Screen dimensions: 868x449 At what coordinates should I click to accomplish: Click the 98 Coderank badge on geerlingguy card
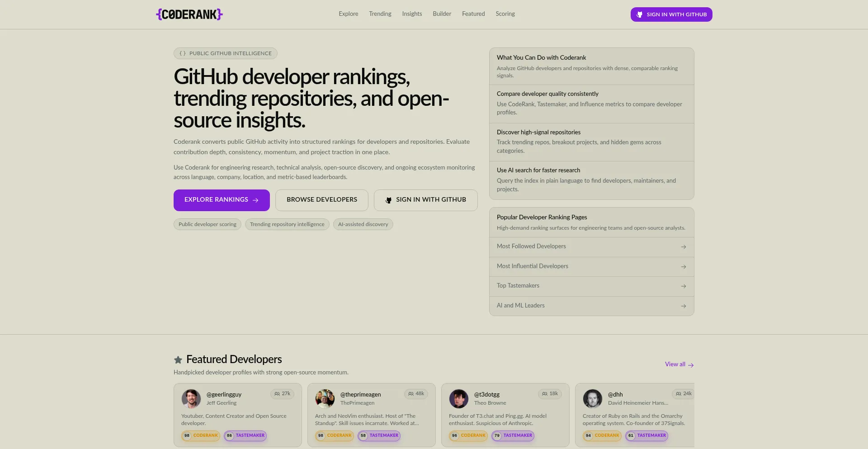[x=201, y=435]
